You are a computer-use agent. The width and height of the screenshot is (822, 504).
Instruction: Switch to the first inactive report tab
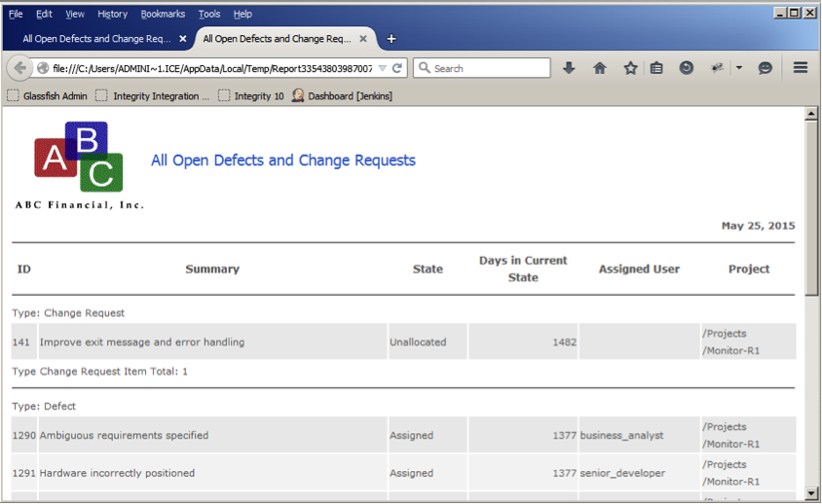[x=96, y=39]
